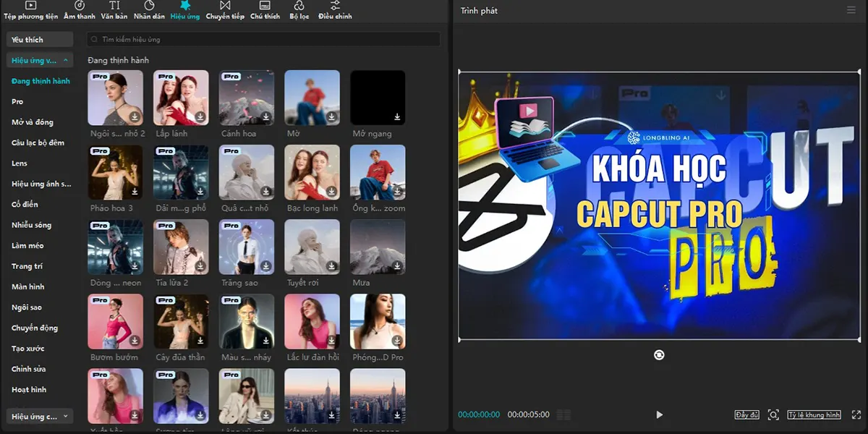Open the Trình phát panel menu icon

[851, 10]
